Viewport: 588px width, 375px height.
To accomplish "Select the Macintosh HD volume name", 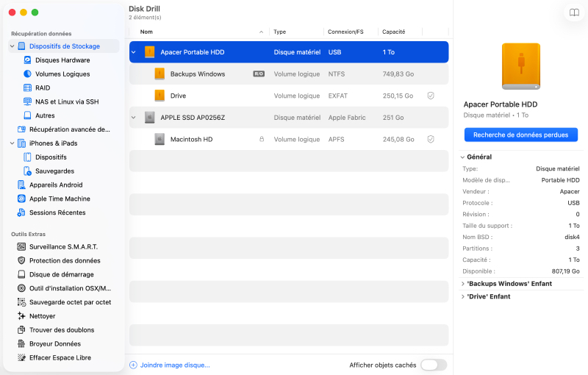I will click(192, 139).
